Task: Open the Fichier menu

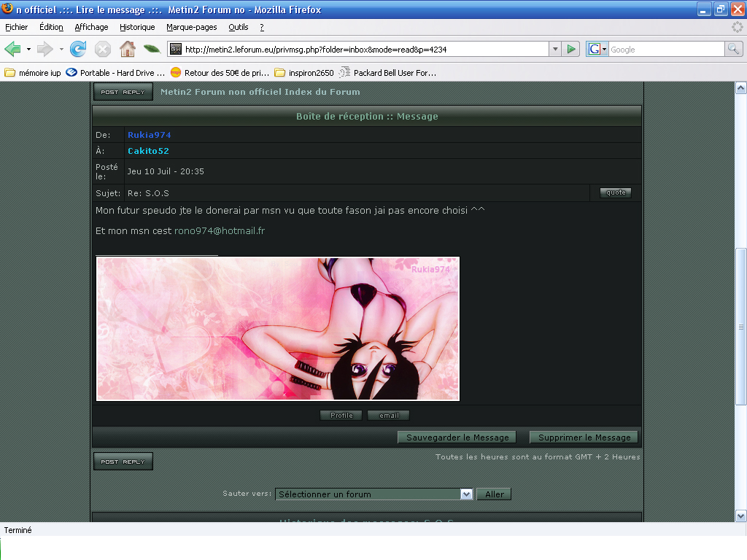Action: tap(17, 27)
